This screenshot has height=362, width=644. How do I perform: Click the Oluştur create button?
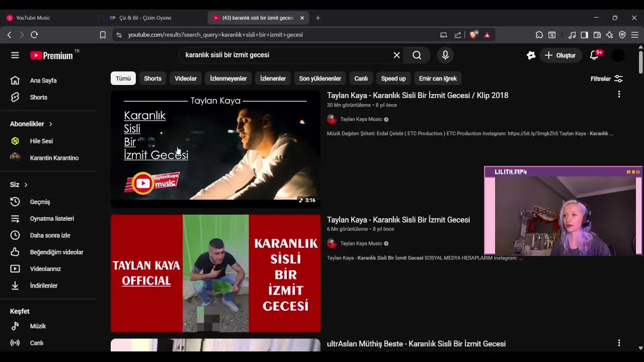560,55
